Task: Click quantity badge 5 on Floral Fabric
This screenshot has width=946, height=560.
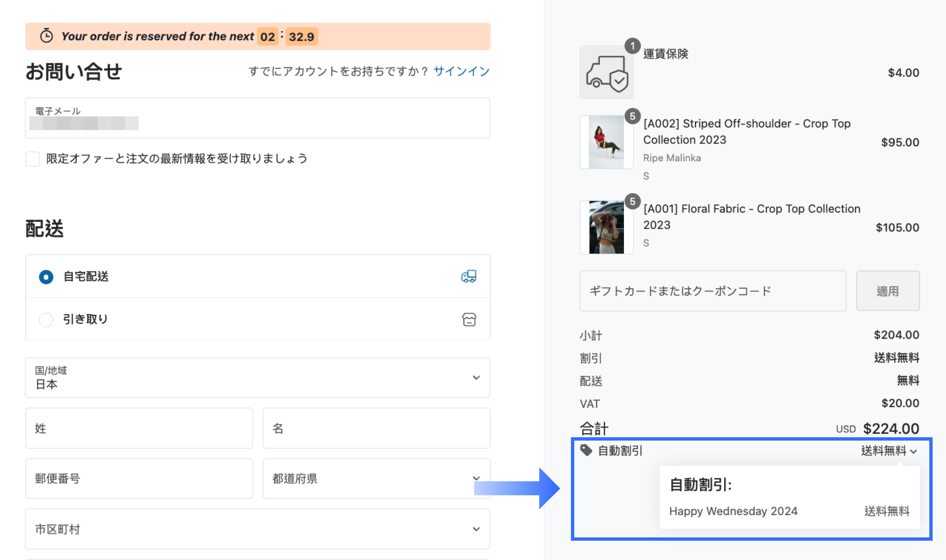Action: [x=633, y=201]
